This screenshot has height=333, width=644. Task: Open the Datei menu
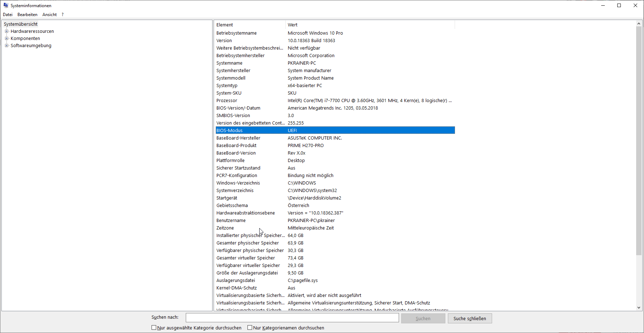pos(7,15)
